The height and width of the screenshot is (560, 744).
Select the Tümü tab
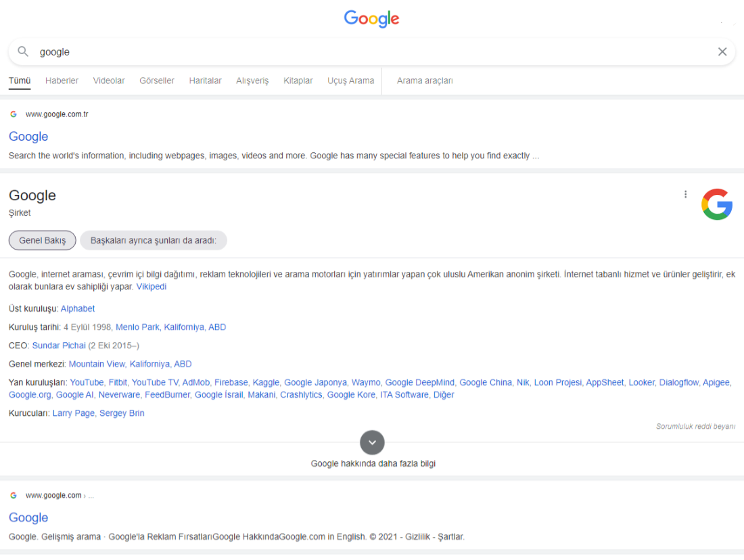point(20,80)
